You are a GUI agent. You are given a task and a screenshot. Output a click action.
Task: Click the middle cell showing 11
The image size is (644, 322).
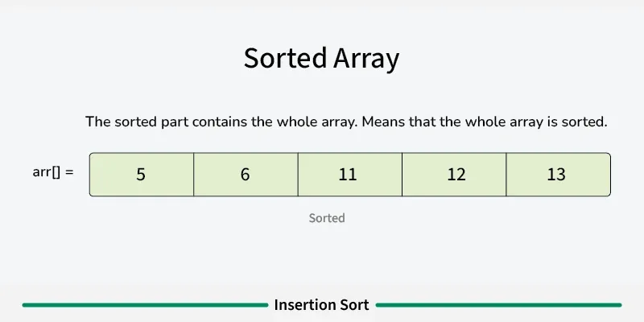coord(348,175)
